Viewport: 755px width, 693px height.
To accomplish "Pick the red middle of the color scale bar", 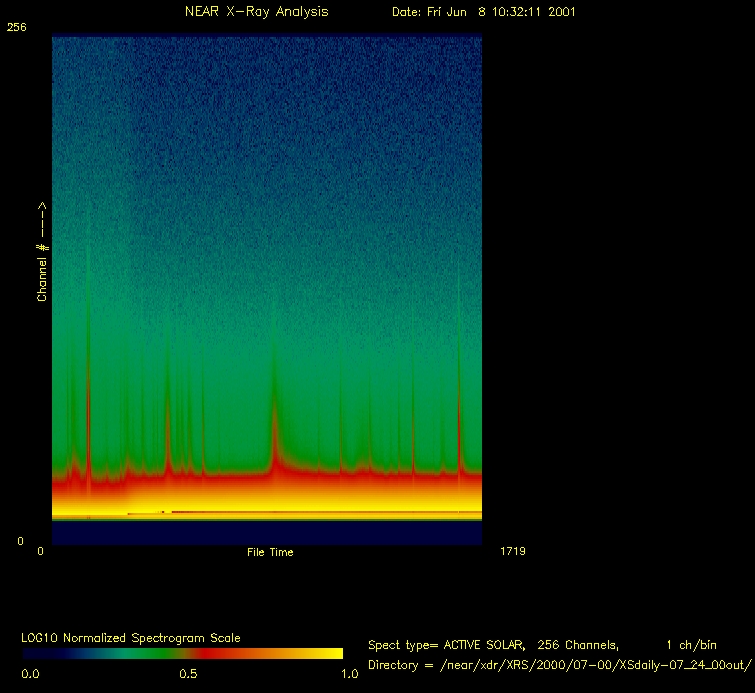I will click(205, 654).
